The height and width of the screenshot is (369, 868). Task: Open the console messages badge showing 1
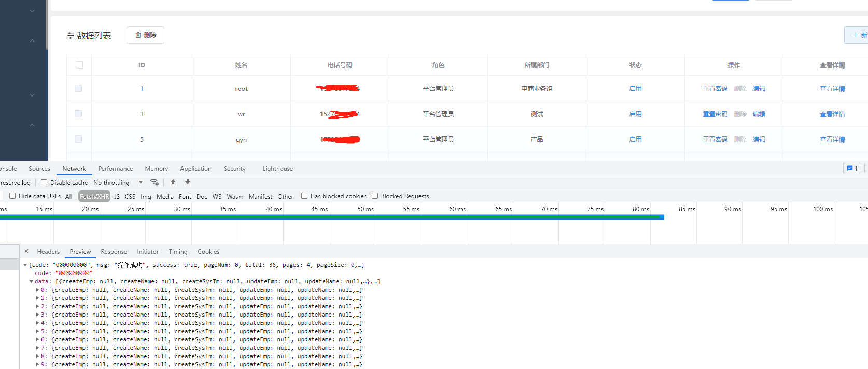pyautogui.click(x=852, y=168)
